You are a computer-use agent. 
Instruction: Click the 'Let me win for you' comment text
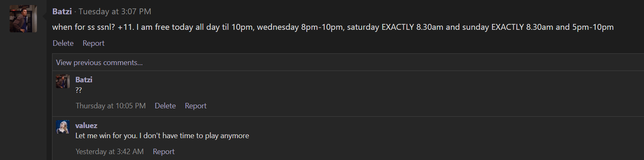(x=162, y=136)
